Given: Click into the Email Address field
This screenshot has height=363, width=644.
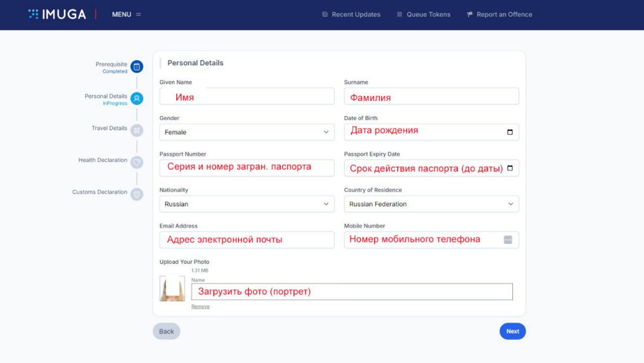Looking at the screenshot, I should 247,240.
